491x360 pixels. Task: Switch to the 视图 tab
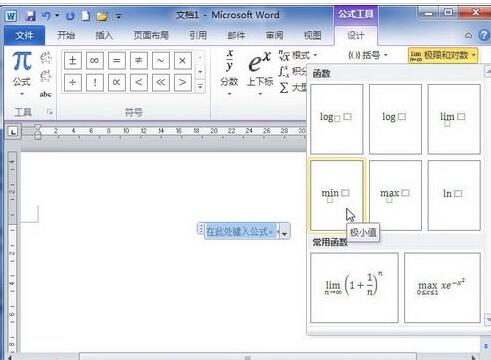pyautogui.click(x=313, y=35)
